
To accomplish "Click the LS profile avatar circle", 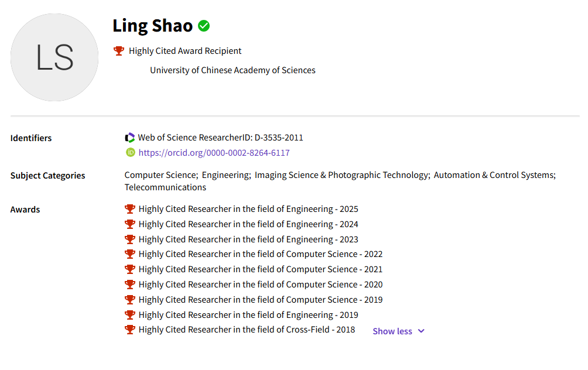I will [x=54, y=57].
